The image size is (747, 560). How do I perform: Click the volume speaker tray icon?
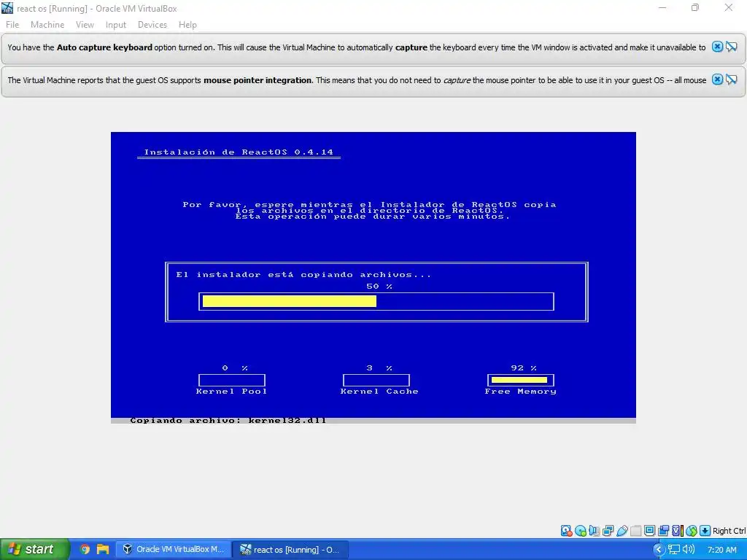click(689, 549)
